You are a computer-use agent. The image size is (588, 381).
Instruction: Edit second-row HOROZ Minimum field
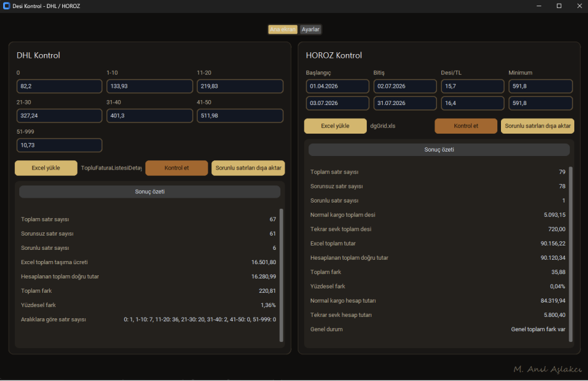coord(540,103)
